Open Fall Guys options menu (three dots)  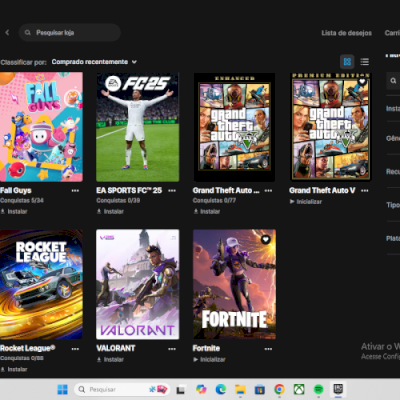pos(75,191)
